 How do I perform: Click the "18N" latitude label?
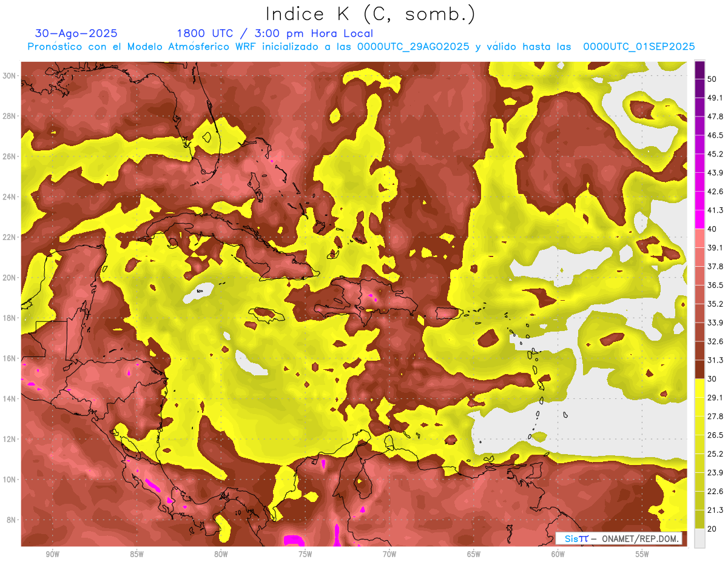pyautogui.click(x=10, y=318)
